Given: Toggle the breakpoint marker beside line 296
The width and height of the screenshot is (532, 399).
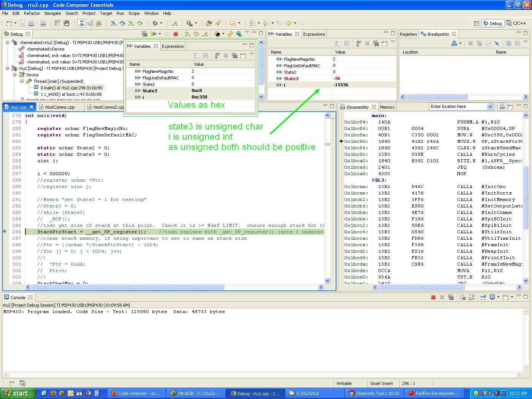Looking at the screenshot, I should click(x=4, y=232).
